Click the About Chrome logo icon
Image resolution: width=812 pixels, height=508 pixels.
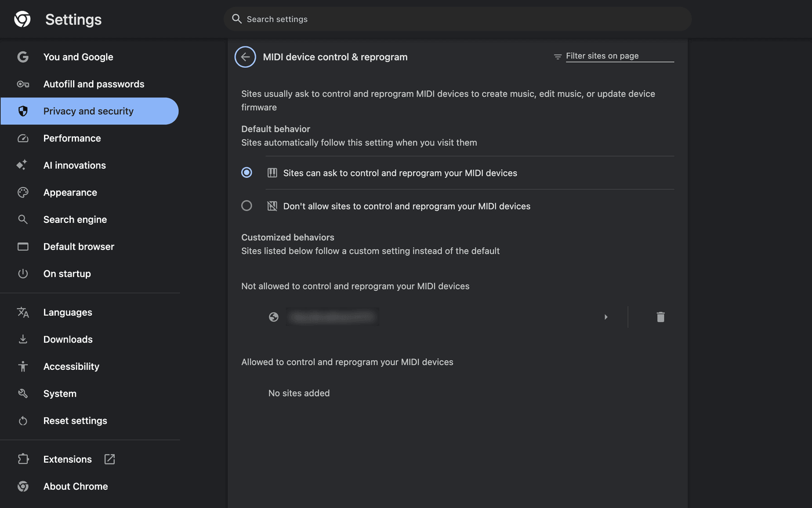point(23,487)
